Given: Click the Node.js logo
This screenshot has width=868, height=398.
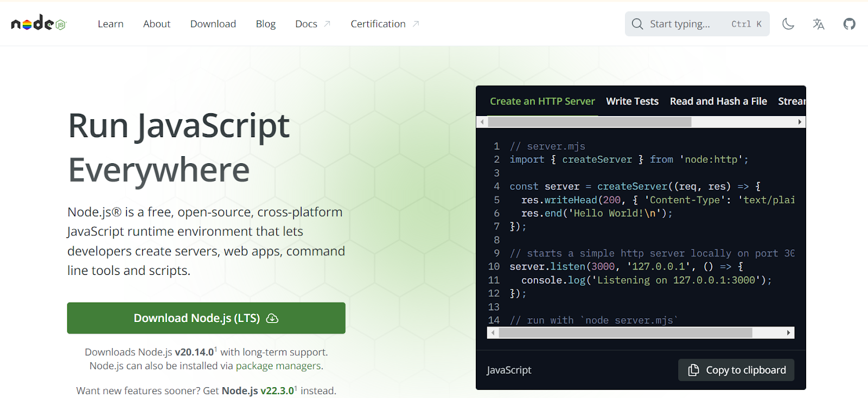Looking at the screenshot, I should pos(39,23).
